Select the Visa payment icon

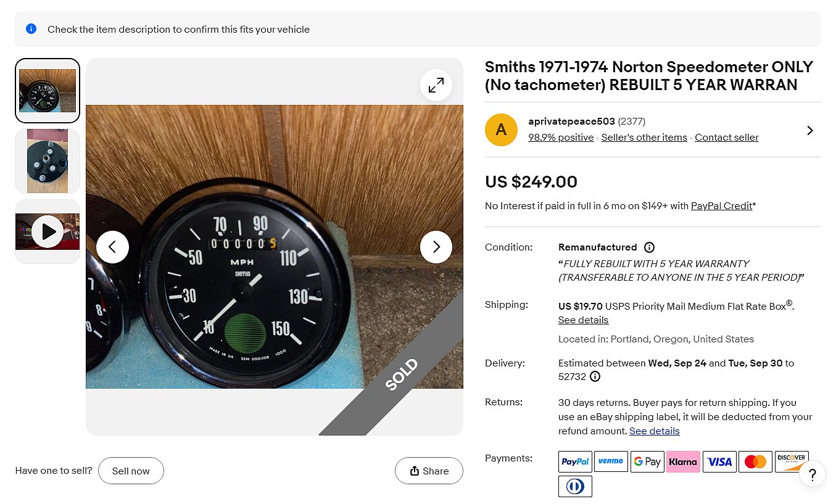point(719,461)
